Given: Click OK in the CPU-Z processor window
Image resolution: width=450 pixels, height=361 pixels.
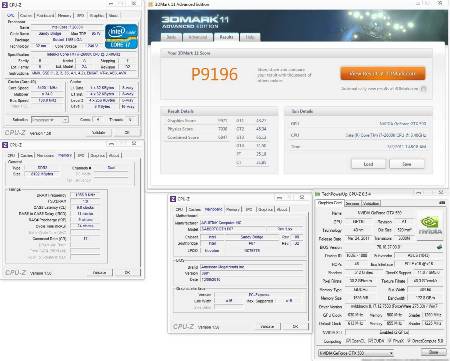Looking at the screenshot, I should click(x=127, y=132).
